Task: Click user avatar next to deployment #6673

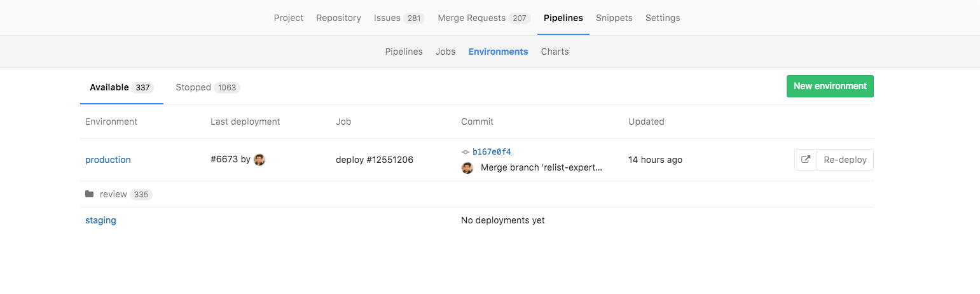Action: [259, 160]
